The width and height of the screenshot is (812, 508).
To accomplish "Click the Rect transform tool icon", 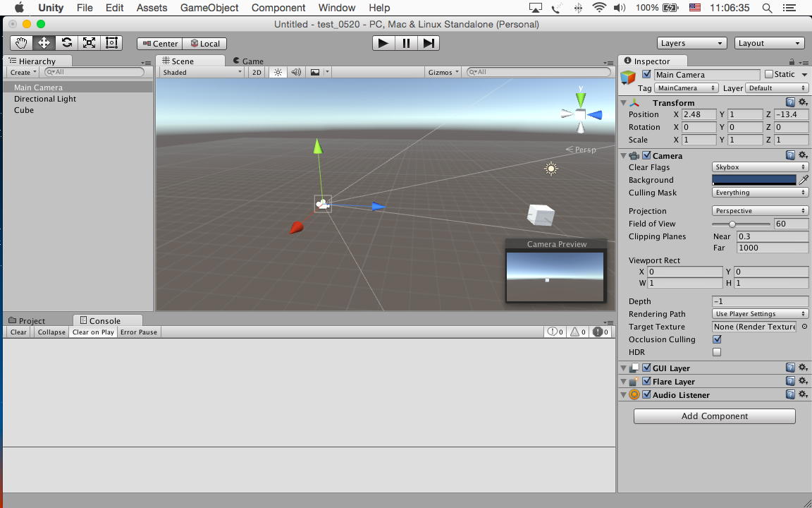I will (x=111, y=43).
